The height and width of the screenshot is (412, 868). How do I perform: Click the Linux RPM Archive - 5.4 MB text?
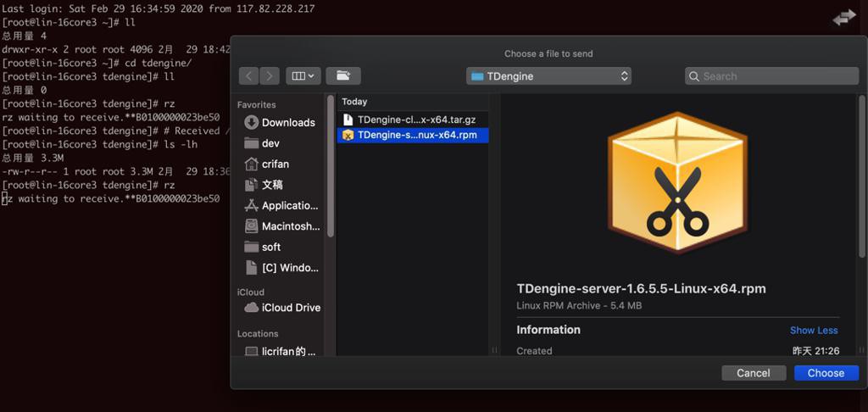click(x=579, y=305)
